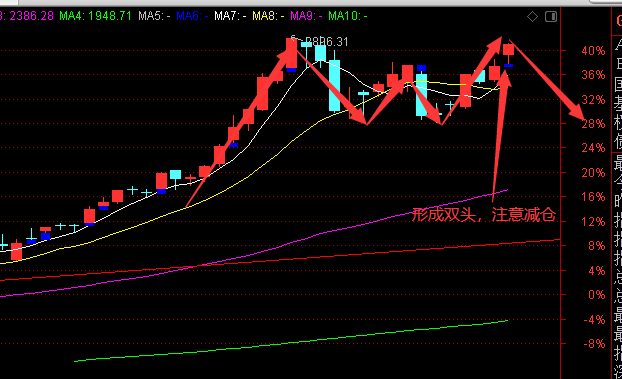The image size is (622, 379).
Task: Click the blue MA6 indicator label
Action: [192, 16]
